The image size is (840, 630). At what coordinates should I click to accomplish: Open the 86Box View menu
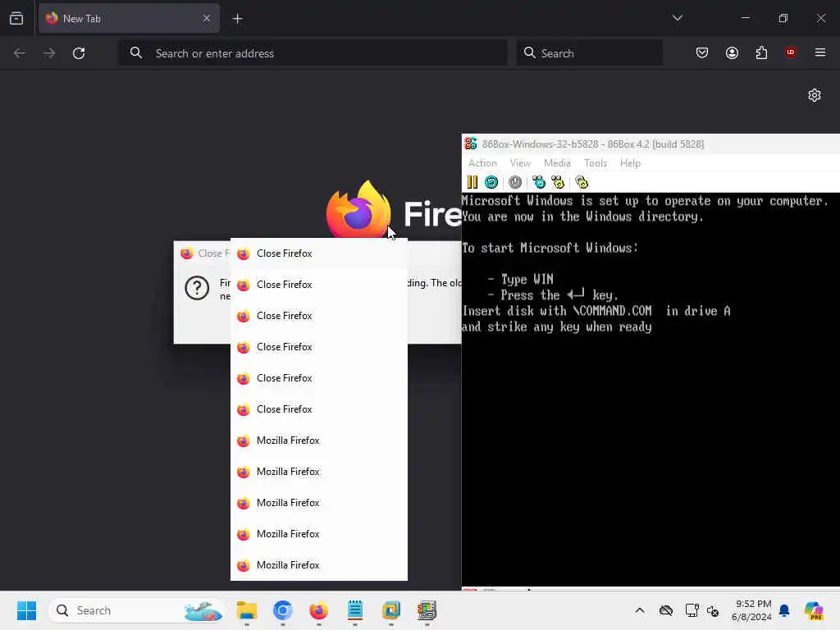[x=520, y=163]
